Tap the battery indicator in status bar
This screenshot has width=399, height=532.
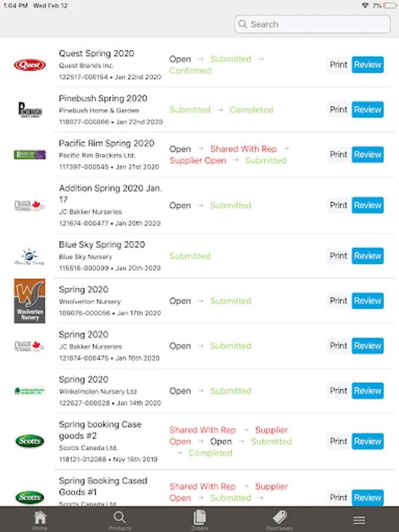(x=390, y=6)
